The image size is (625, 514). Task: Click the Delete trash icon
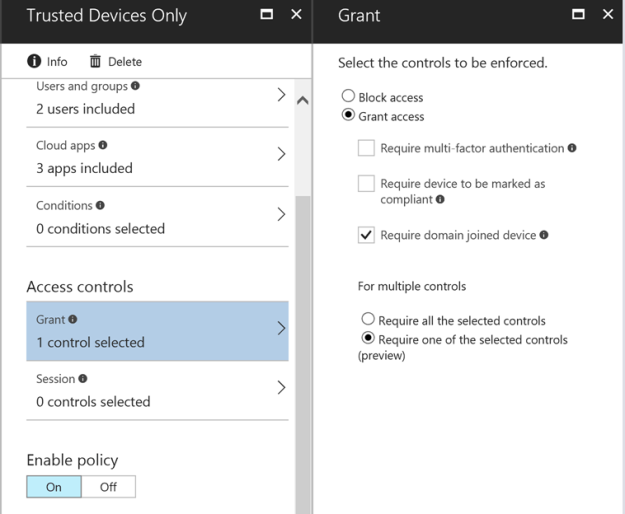tap(96, 62)
